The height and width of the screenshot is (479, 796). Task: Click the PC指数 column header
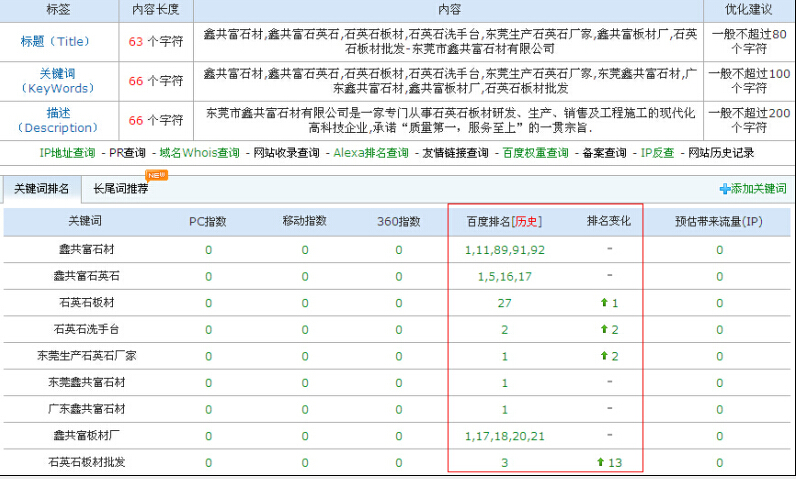click(x=208, y=221)
